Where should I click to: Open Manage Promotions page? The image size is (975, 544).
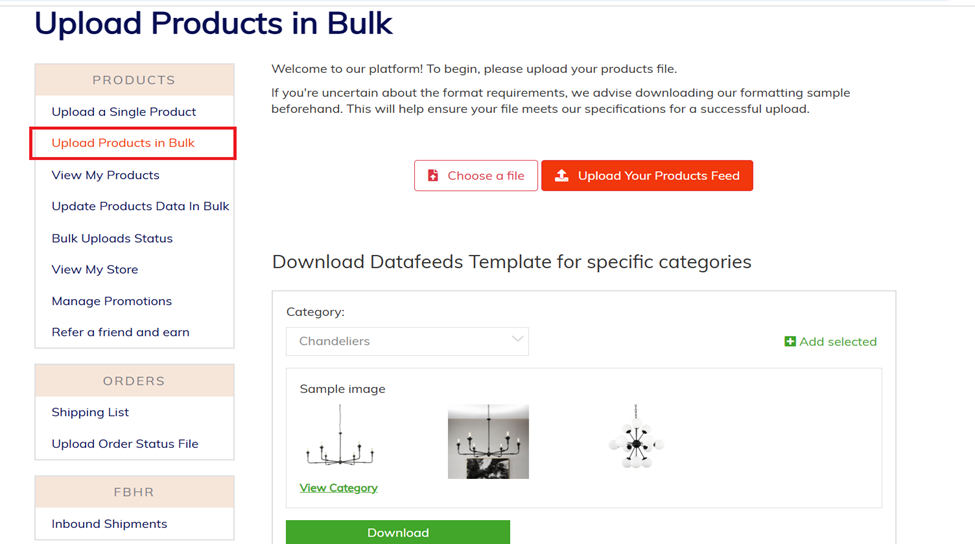[x=111, y=301]
